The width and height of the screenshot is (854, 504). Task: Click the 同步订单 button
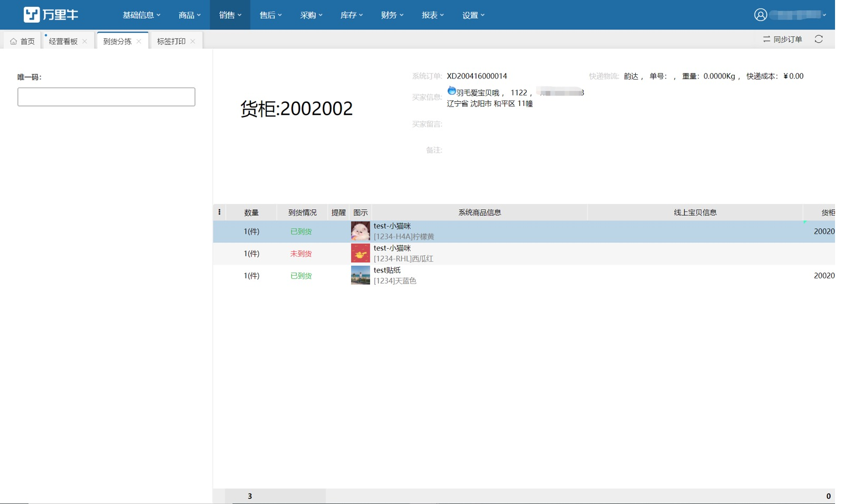783,39
